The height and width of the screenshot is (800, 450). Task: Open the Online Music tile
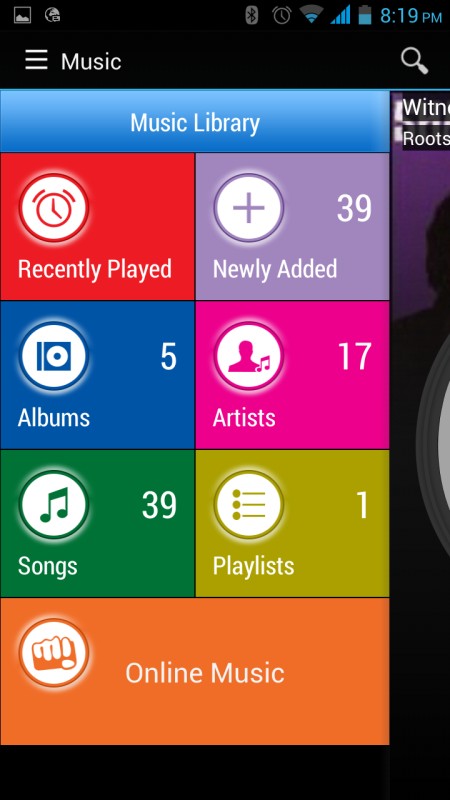194,671
